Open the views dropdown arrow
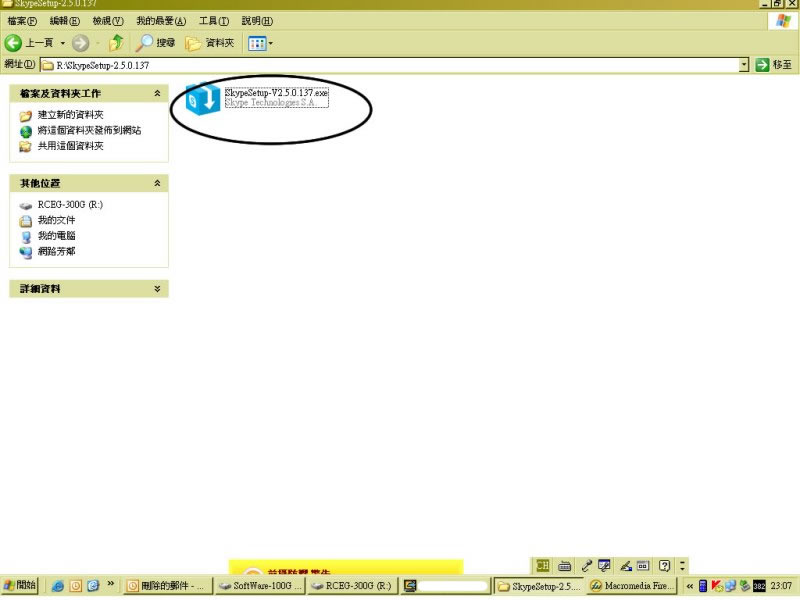This screenshot has height=600, width=800. (270, 43)
